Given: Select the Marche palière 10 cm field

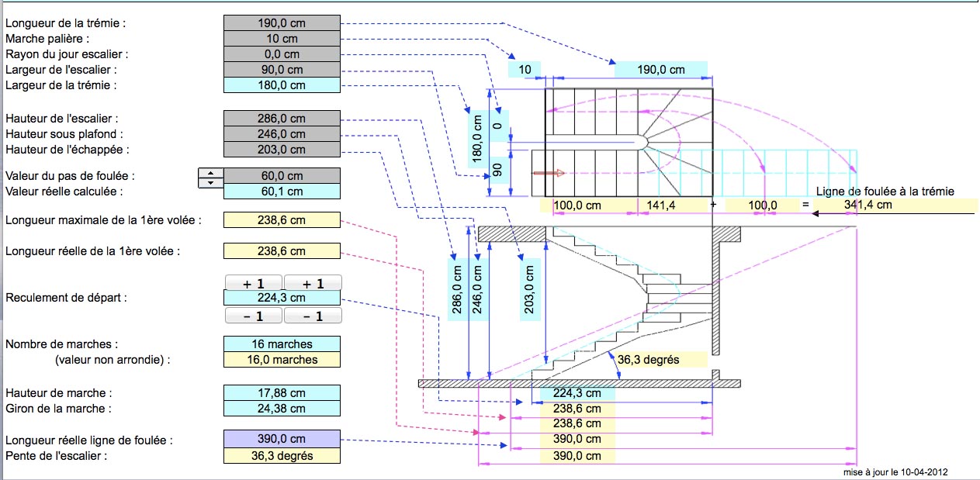Looking at the screenshot, I should (282, 39).
